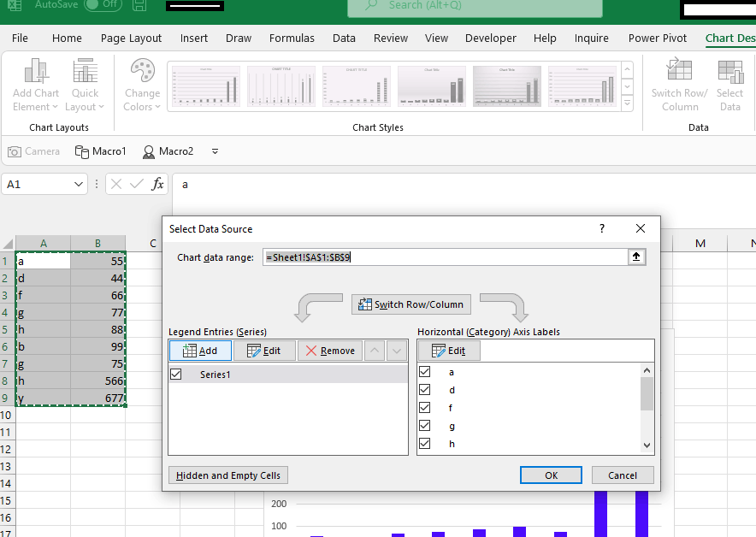Expand the Name Box dropdown
756x537 pixels.
point(79,184)
